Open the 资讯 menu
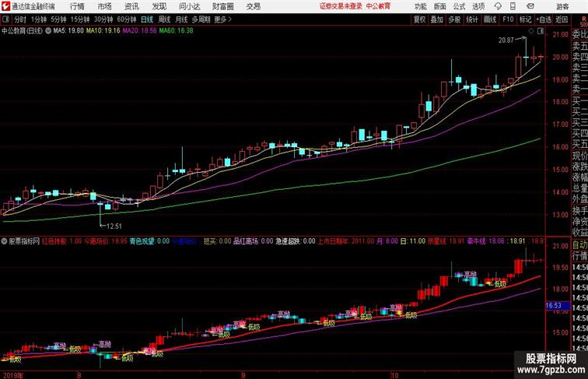The width and height of the screenshot is (588, 379). pyautogui.click(x=131, y=6)
